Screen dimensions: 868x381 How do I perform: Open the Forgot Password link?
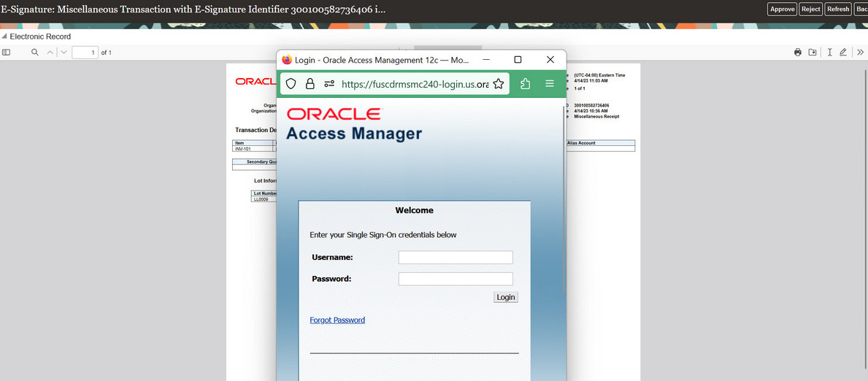tap(337, 320)
